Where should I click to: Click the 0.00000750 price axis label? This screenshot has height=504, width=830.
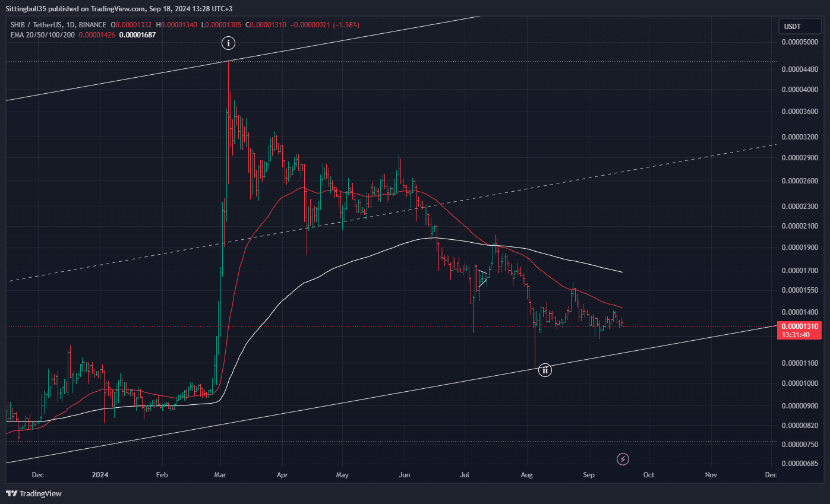pos(801,445)
